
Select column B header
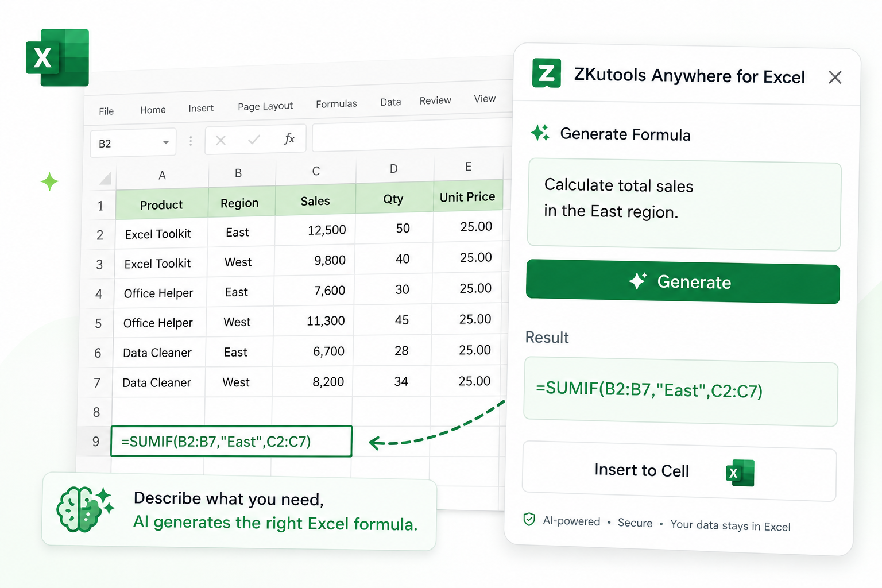pyautogui.click(x=238, y=173)
